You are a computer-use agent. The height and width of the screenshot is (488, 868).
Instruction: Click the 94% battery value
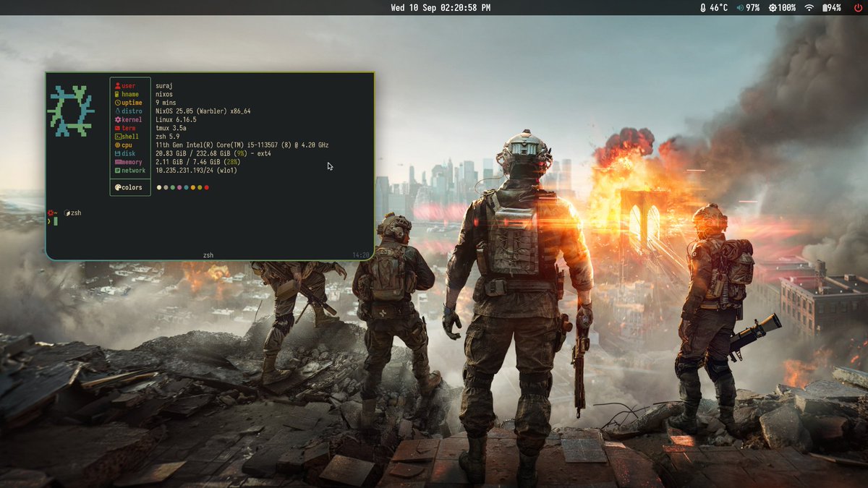point(835,7)
